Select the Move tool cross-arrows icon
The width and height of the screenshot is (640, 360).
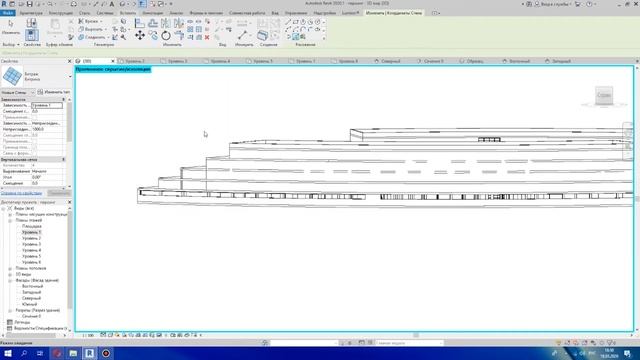(140, 36)
